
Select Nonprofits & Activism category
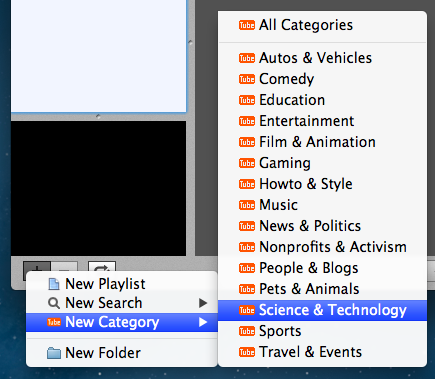(x=322, y=247)
